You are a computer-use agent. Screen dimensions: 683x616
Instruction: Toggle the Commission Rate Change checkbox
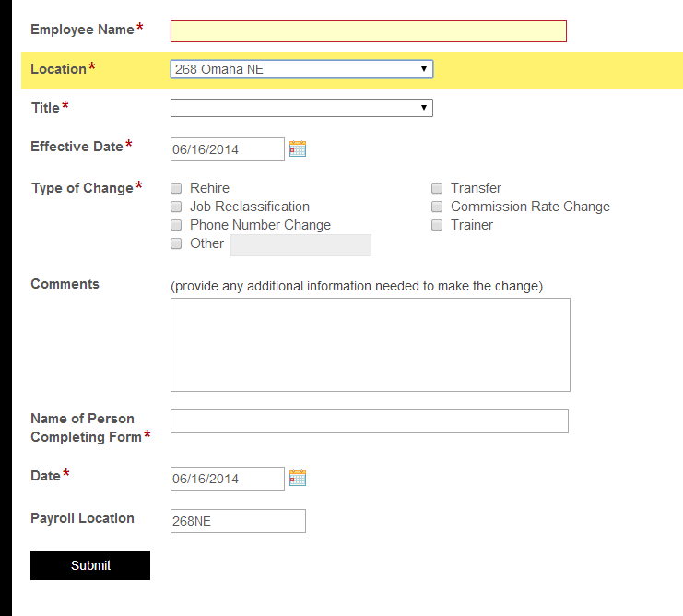coord(437,207)
